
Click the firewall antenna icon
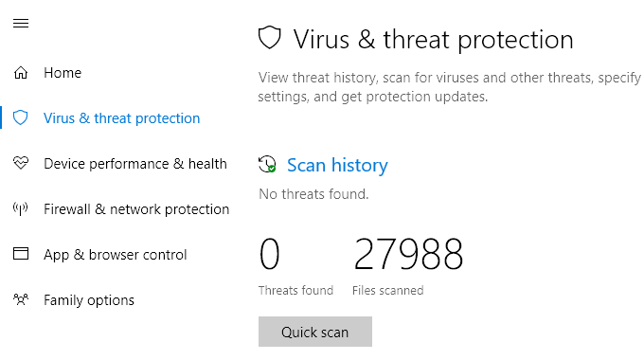(21, 208)
